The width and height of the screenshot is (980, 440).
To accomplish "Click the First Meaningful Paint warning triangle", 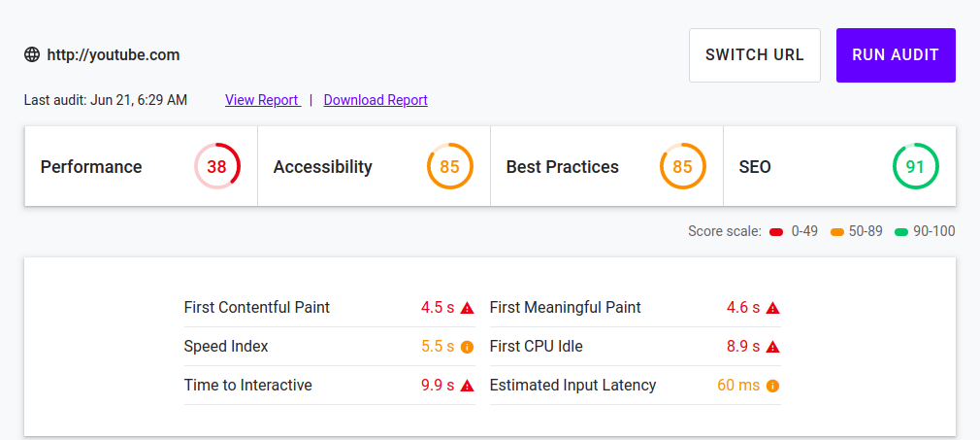I will pos(772,308).
